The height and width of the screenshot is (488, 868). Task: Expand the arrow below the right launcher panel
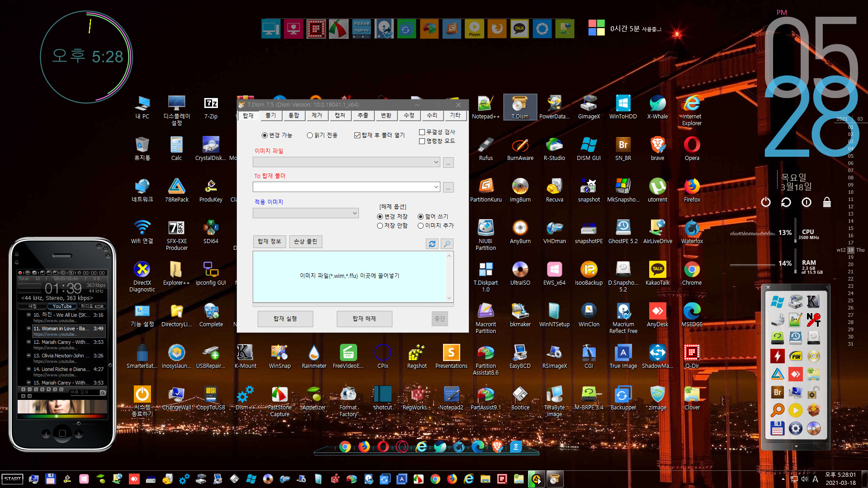pos(796,446)
